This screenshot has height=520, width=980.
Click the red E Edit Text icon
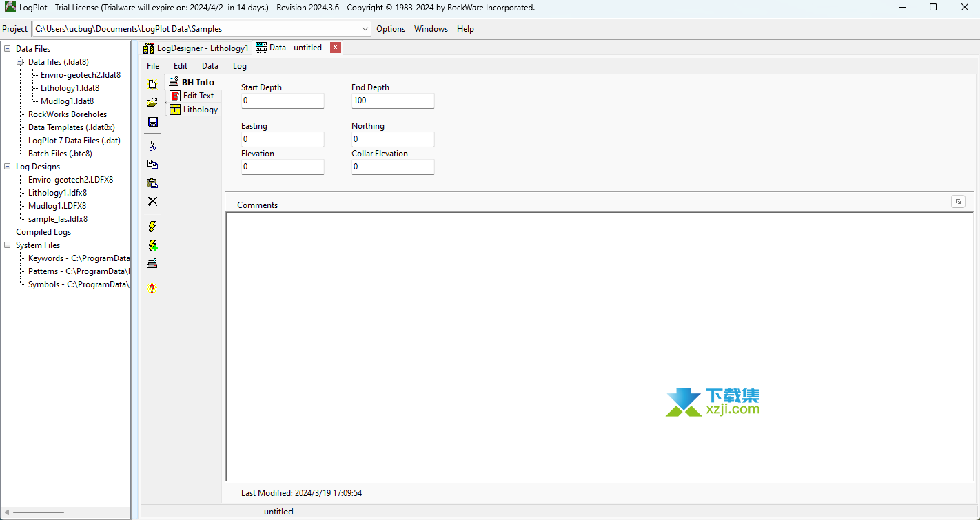(x=175, y=96)
